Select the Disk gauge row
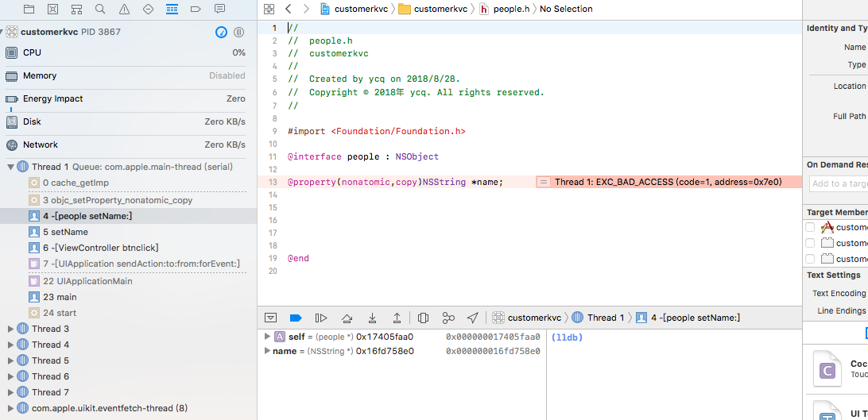 (126, 121)
